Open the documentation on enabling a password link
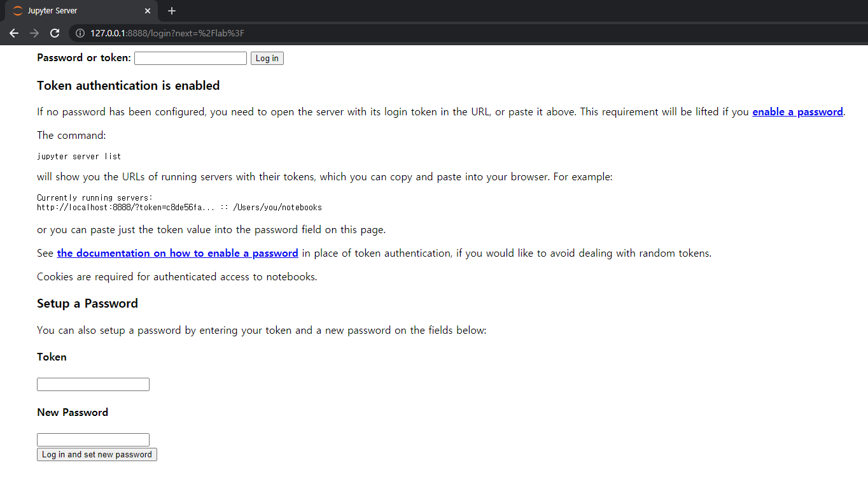The image size is (868, 486). pos(178,254)
